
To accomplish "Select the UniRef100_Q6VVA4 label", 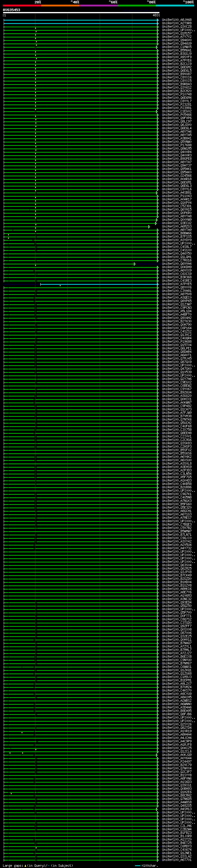I will coord(176,264).
